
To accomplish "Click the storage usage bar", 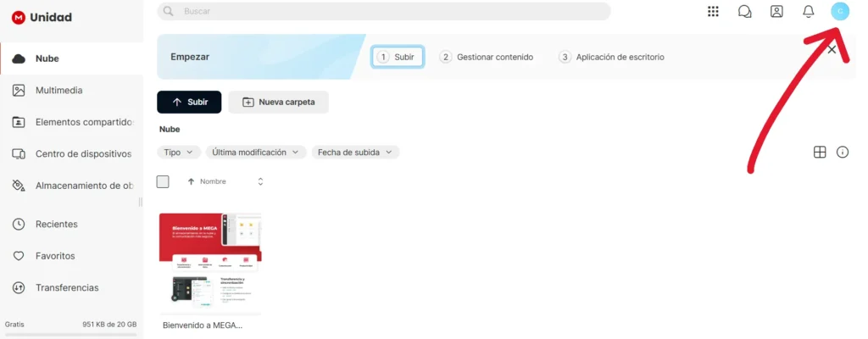I will click(71, 335).
